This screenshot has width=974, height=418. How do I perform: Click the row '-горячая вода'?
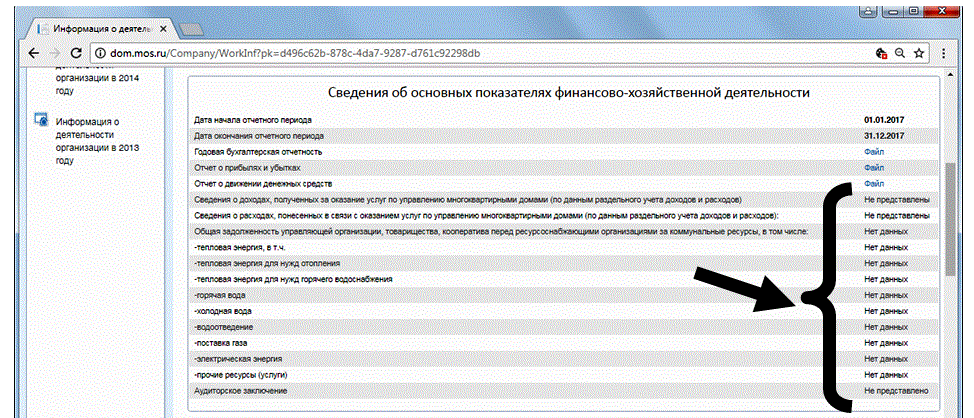564,296
